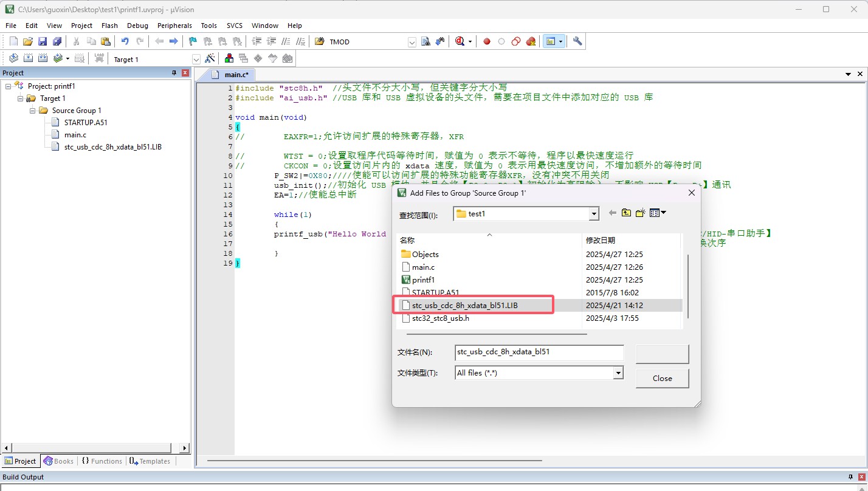Pin the Build Output panel

click(x=850, y=477)
